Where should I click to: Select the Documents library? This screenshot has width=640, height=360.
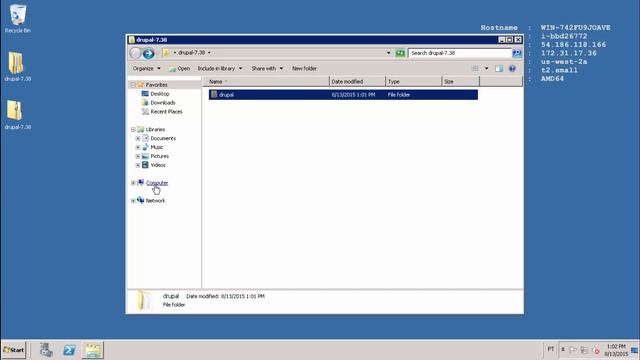coord(163,138)
